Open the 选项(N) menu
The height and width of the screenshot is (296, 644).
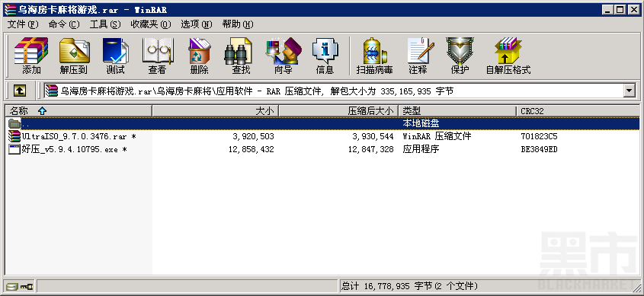point(197,24)
